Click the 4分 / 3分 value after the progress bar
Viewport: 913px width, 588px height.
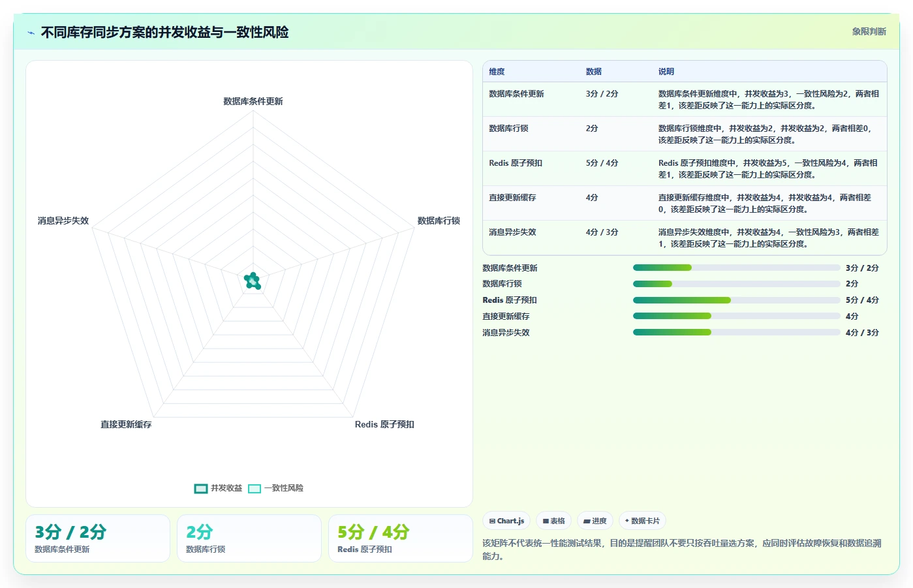(862, 333)
